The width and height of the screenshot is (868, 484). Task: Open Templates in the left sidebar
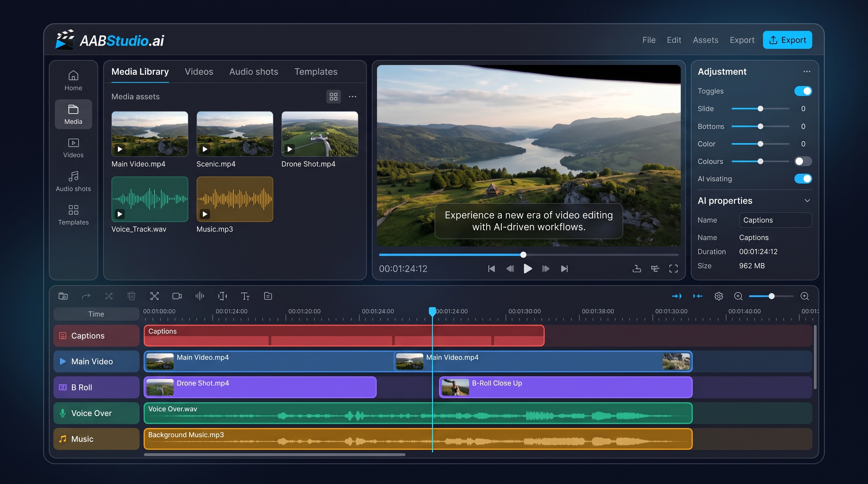pos(73,215)
